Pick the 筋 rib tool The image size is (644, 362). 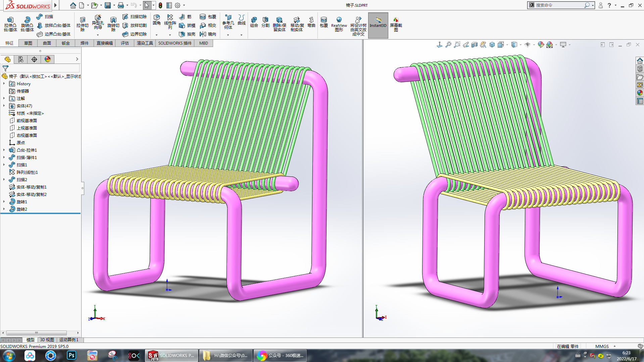click(x=185, y=16)
